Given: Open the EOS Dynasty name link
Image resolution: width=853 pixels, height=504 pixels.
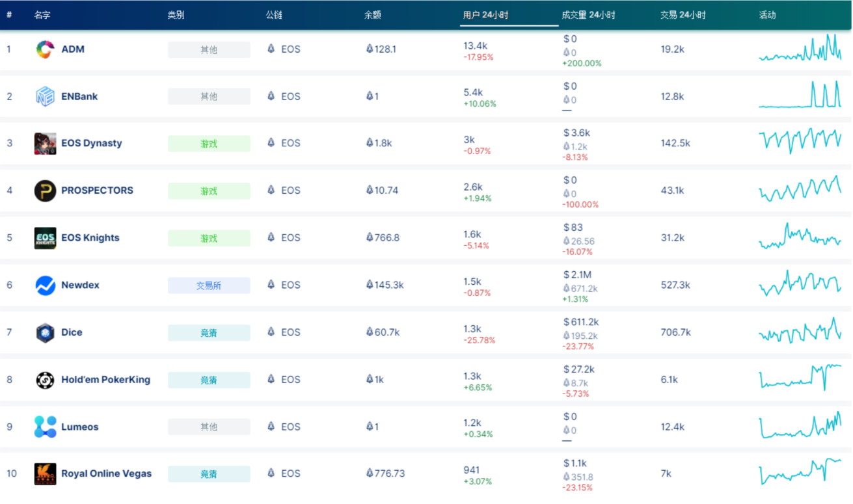Looking at the screenshot, I should pyautogui.click(x=92, y=143).
